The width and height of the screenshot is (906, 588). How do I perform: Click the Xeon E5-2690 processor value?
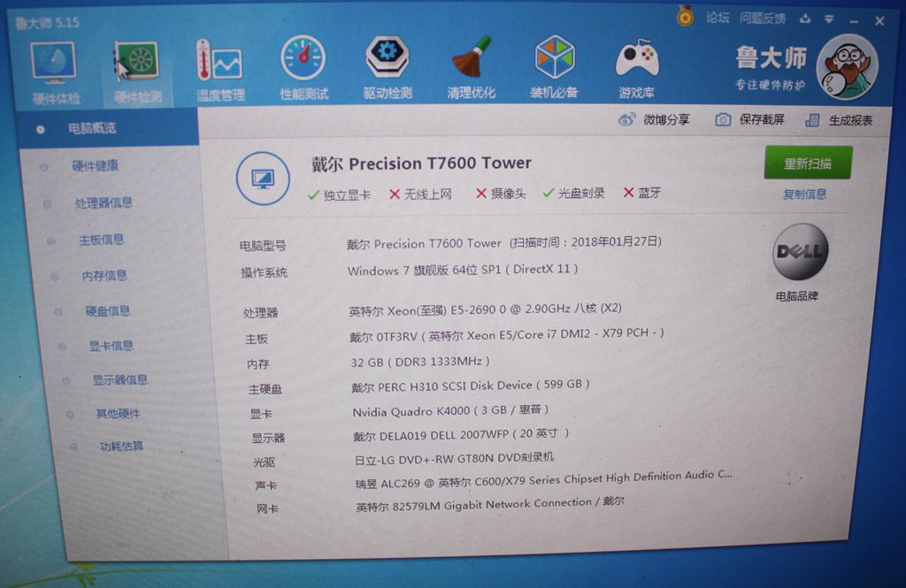[485, 309]
